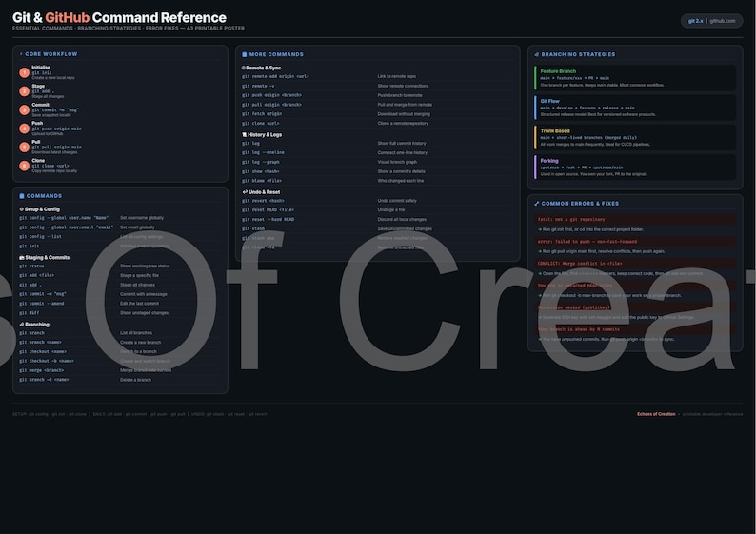Click the orange step 2 circle beside Stage

[24, 91]
